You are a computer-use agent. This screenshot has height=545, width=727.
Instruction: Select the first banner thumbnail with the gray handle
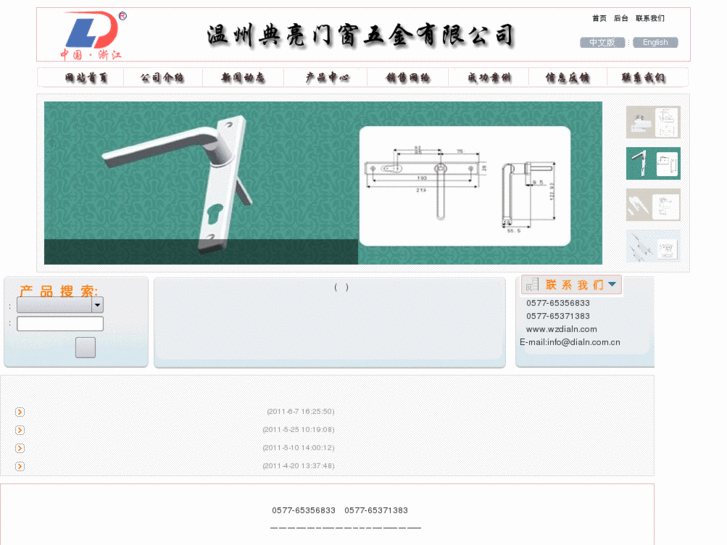[653, 122]
